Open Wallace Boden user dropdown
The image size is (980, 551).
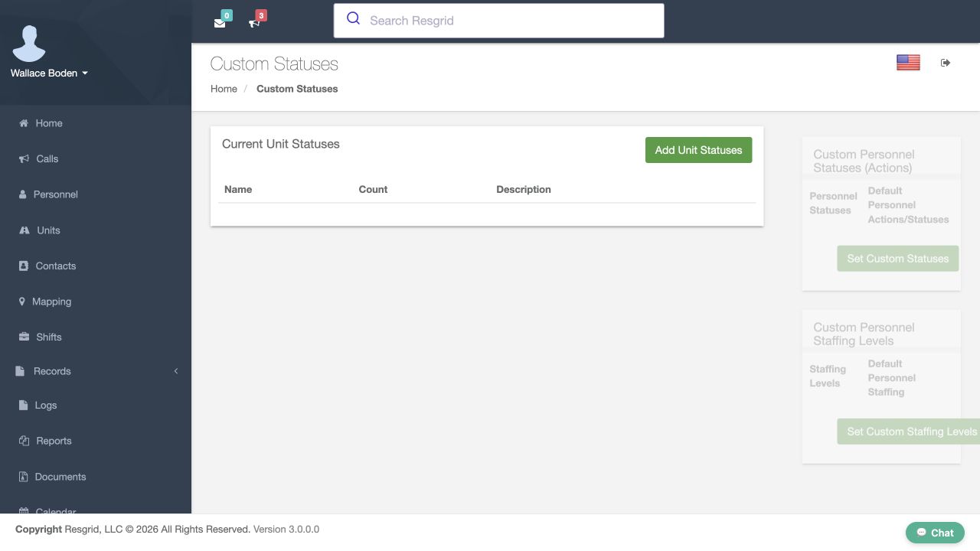coord(49,73)
